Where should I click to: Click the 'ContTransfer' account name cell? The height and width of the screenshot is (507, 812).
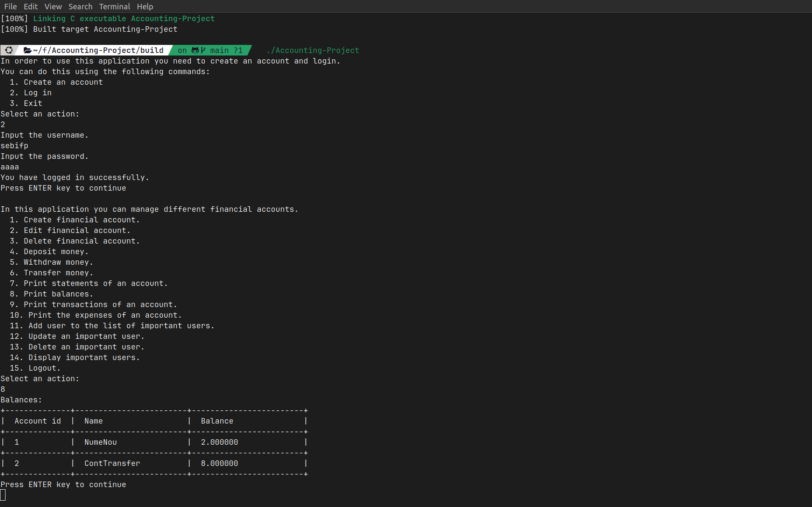coord(112,463)
